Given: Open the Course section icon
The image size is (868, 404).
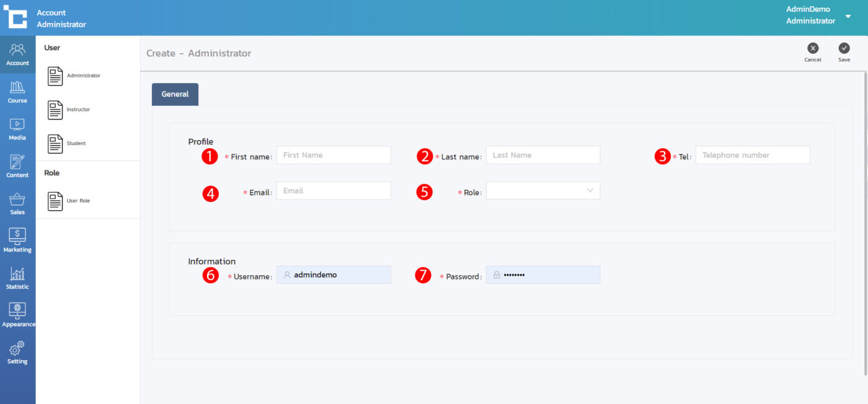Looking at the screenshot, I should (17, 91).
